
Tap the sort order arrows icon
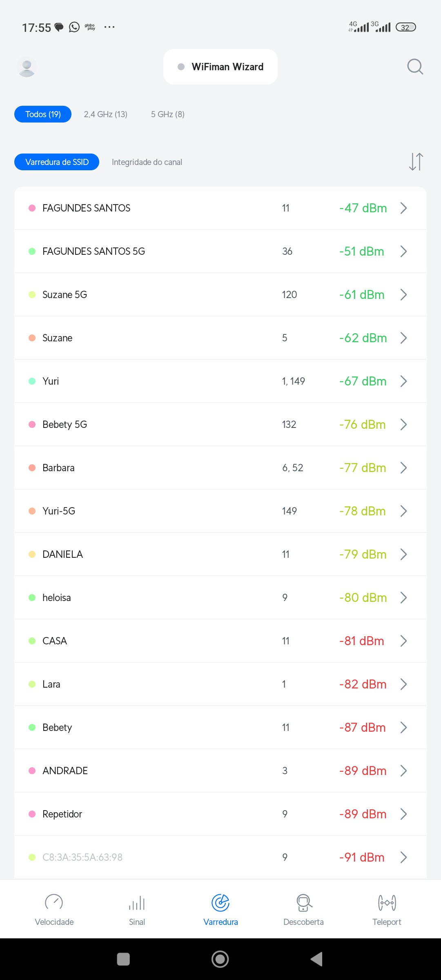tap(416, 162)
